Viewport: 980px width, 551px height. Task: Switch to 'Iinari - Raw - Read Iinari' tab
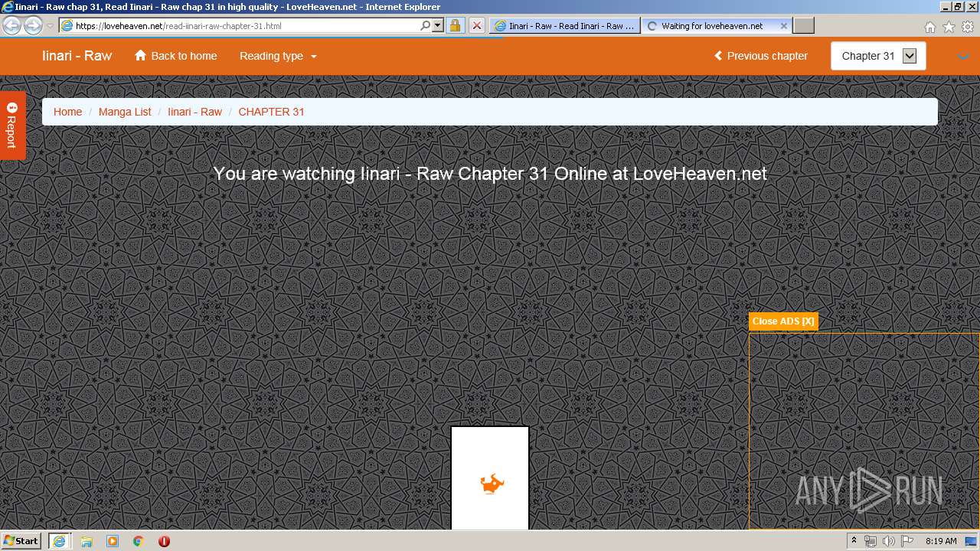pyautogui.click(x=564, y=25)
